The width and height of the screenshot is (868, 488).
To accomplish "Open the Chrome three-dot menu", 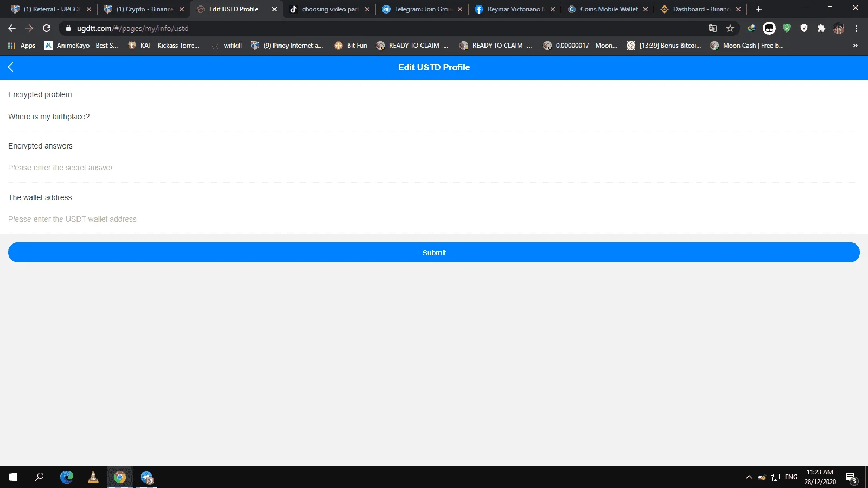I will (x=856, y=28).
